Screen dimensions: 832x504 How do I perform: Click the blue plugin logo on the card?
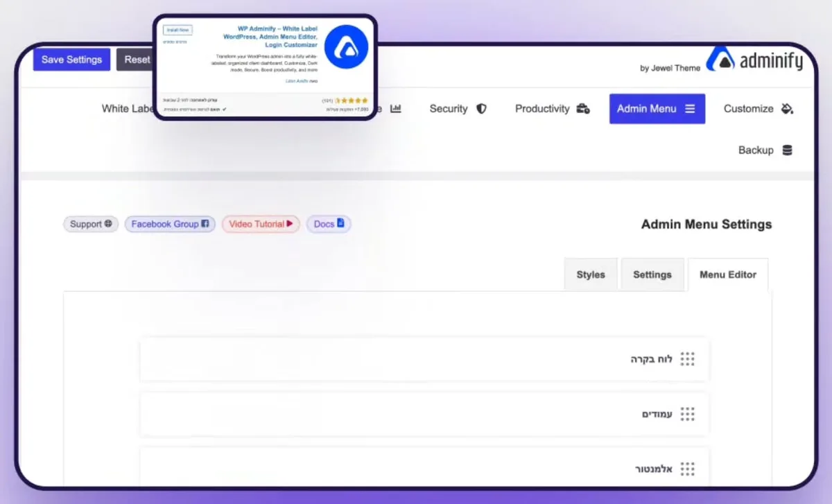click(x=346, y=46)
